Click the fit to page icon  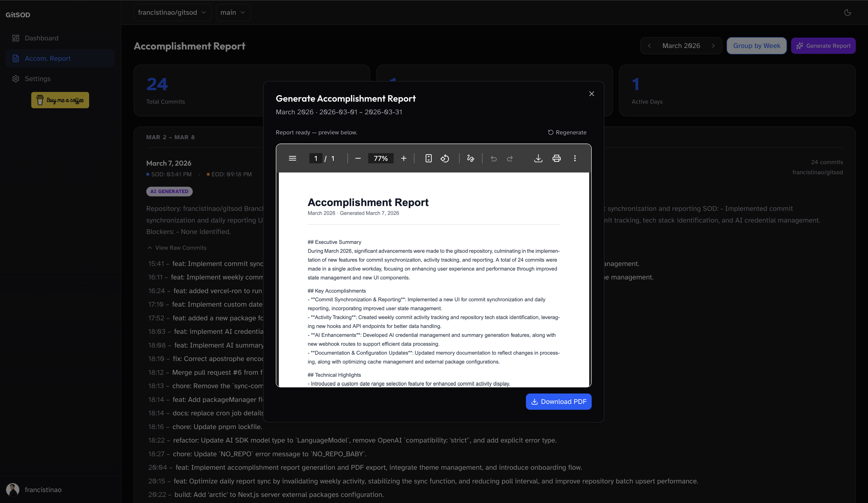point(428,159)
